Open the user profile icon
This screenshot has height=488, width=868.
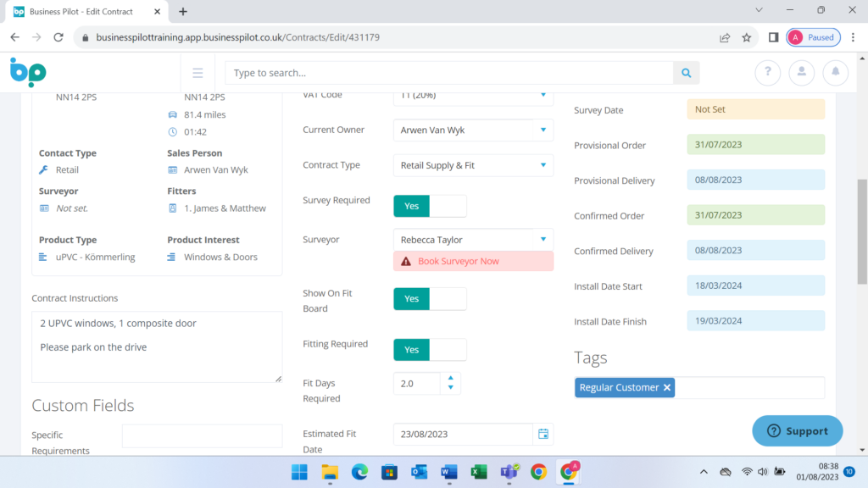(x=801, y=73)
